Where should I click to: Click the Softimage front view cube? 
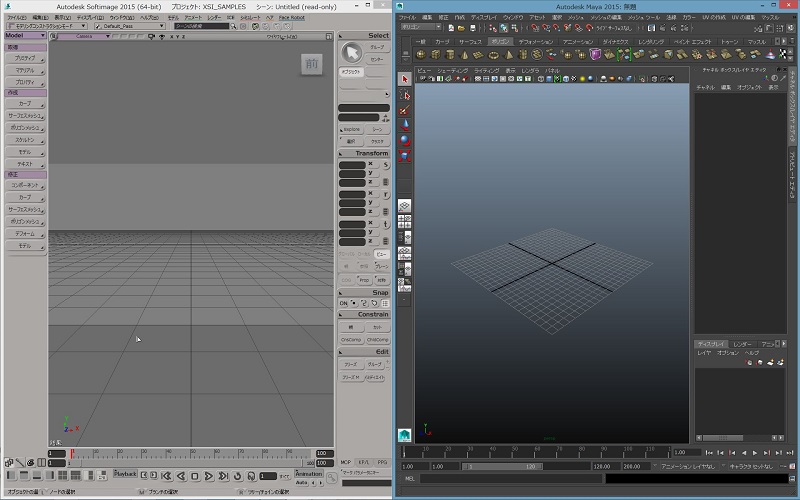pos(312,64)
